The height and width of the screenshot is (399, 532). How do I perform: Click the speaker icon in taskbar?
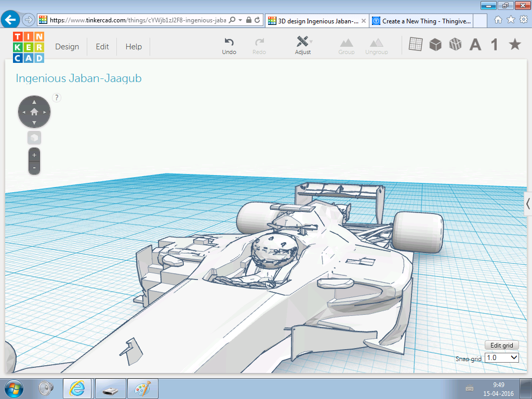click(x=46, y=389)
